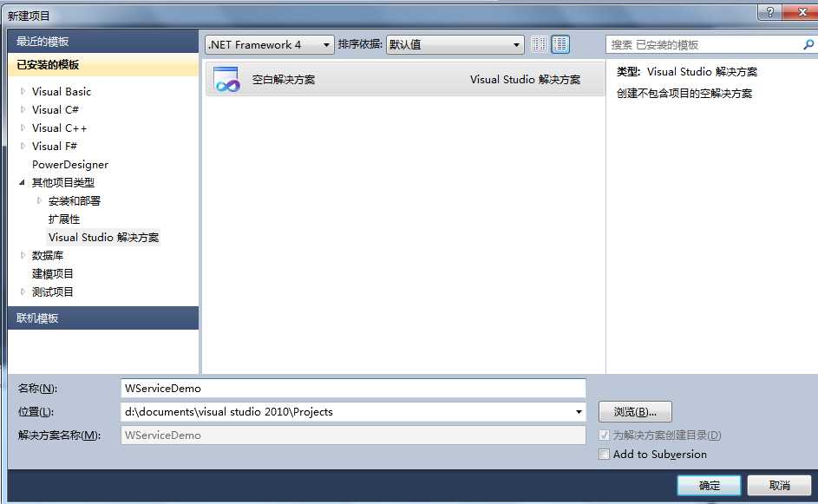The height and width of the screenshot is (504, 818).
Task: Select Visual Basic tree label
Action: [62, 91]
